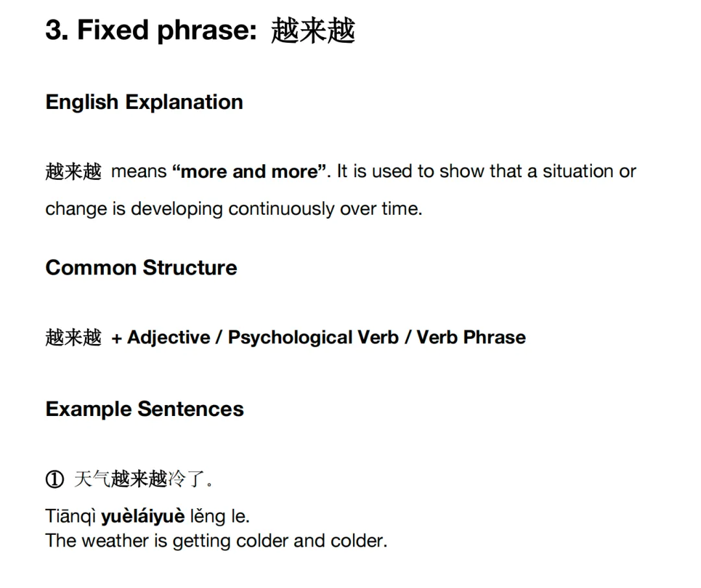
Task: Click the pinyin word 'Tiānqì'
Action: pyautogui.click(x=71, y=517)
